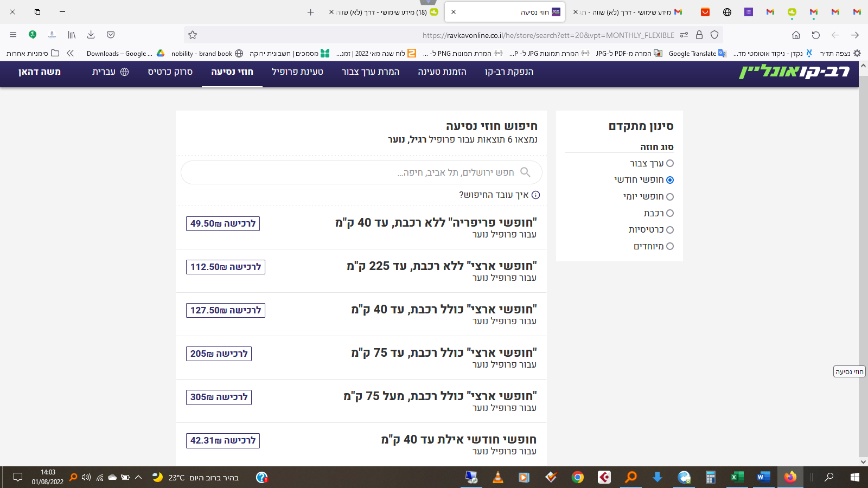Screen dimensions: 868x488
Task: Go to the Firefox home page
Action: point(796,35)
